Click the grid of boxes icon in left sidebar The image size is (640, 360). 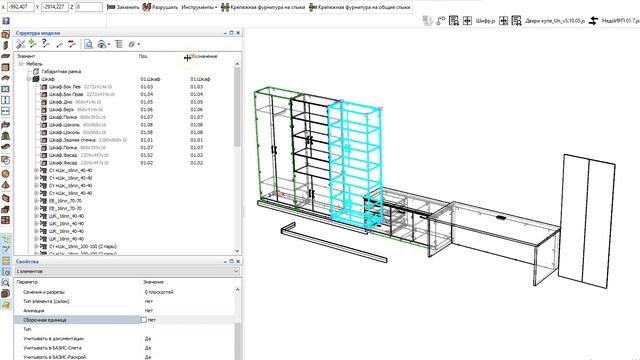coord(6,220)
